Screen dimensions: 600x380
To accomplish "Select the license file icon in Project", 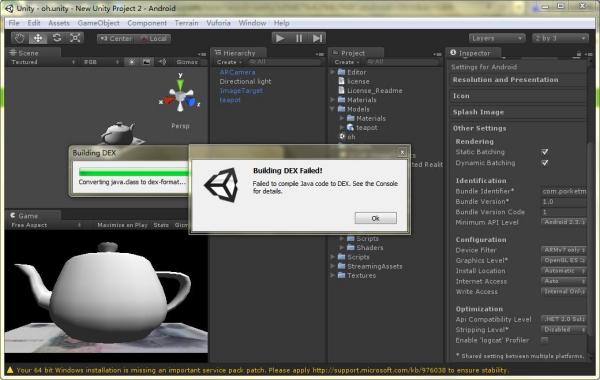I will (342, 81).
